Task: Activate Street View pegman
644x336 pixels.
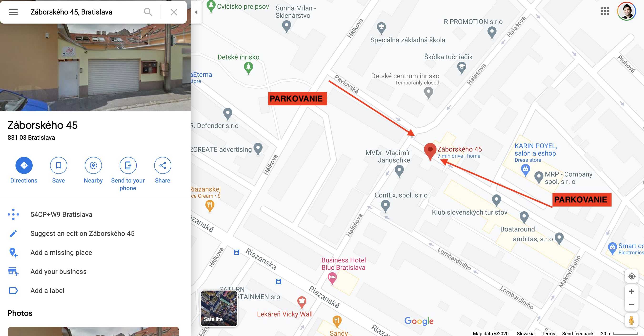Action: (x=632, y=320)
